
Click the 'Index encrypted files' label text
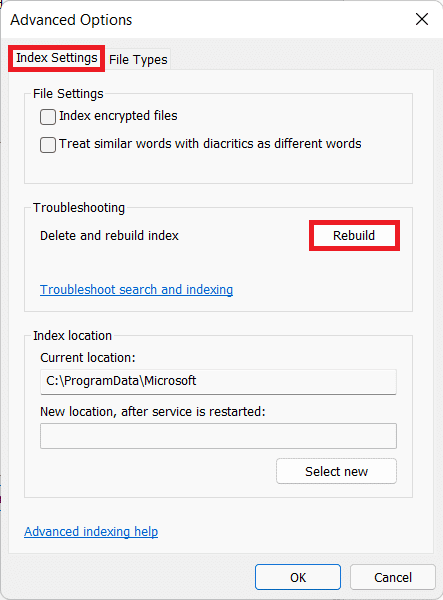click(x=118, y=116)
